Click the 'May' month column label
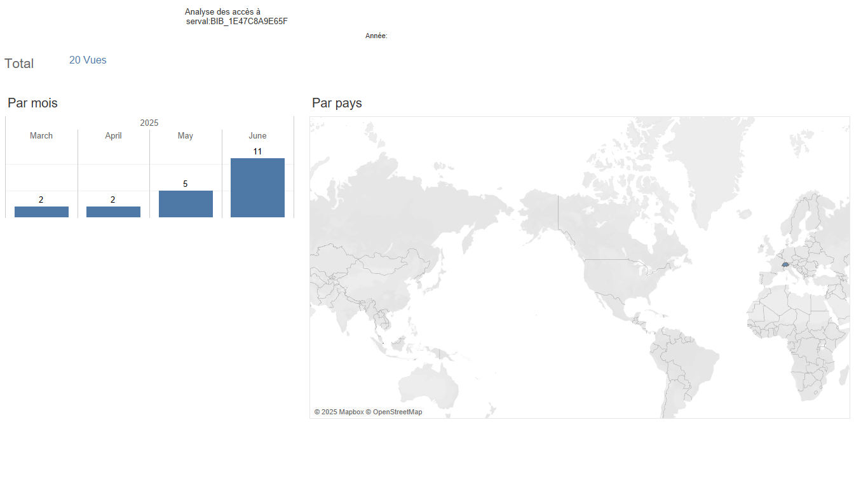Screen dimensions: 868x488 pyautogui.click(x=186, y=136)
